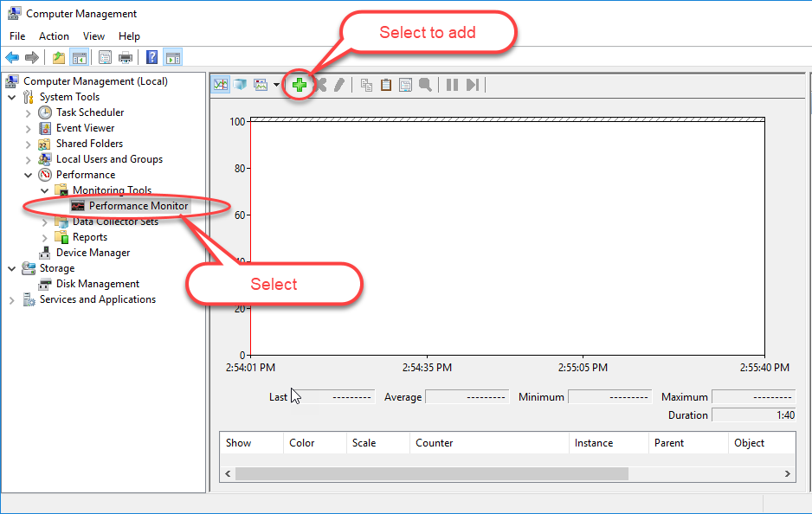The height and width of the screenshot is (514, 812).
Task: Click the Freeze Display pause button
Action: point(452,85)
